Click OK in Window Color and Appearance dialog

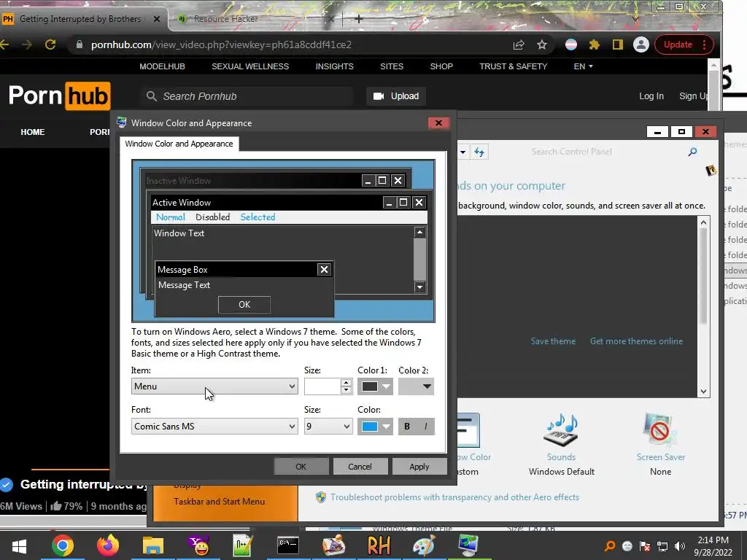click(x=301, y=467)
